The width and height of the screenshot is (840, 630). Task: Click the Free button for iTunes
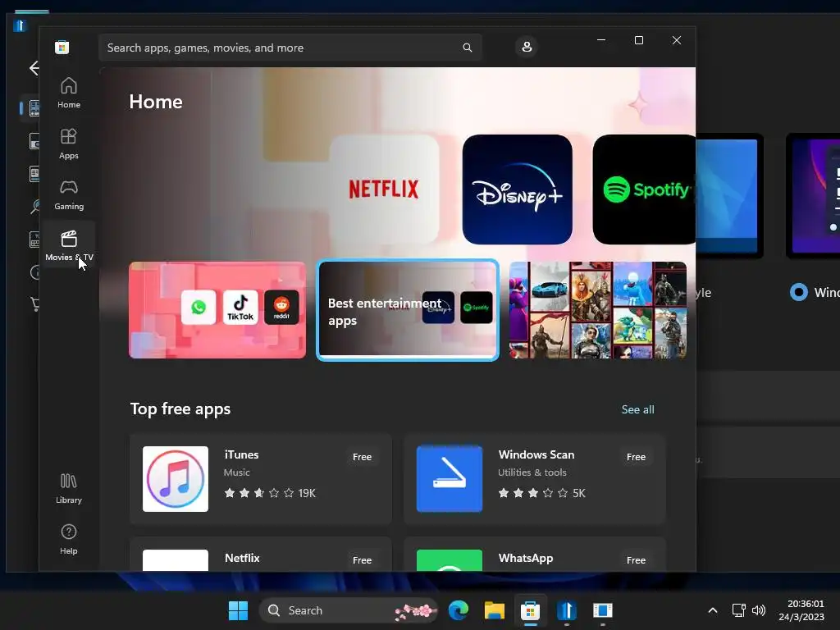(x=362, y=457)
